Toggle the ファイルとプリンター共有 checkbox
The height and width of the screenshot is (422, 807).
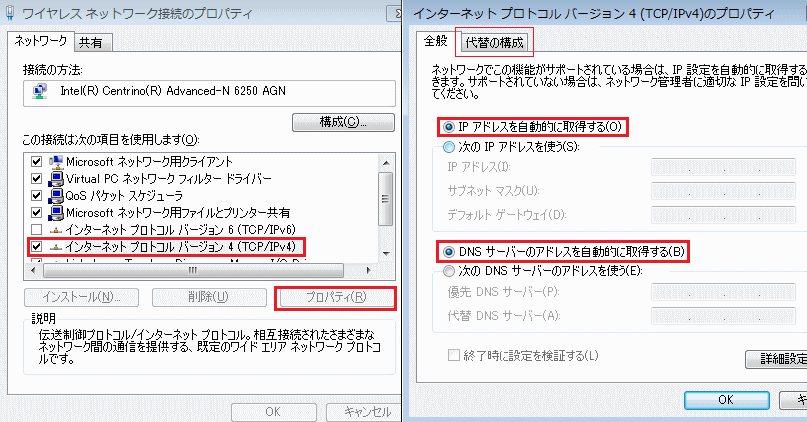tap(36, 213)
